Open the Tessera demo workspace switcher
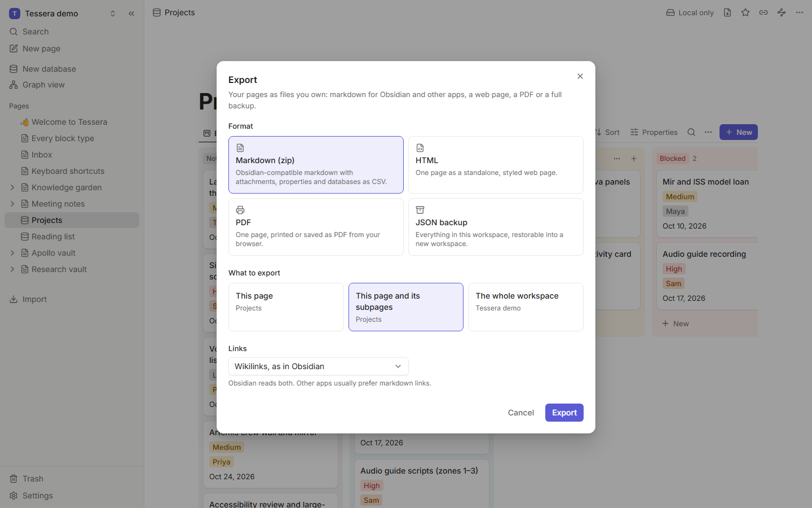 point(63,14)
